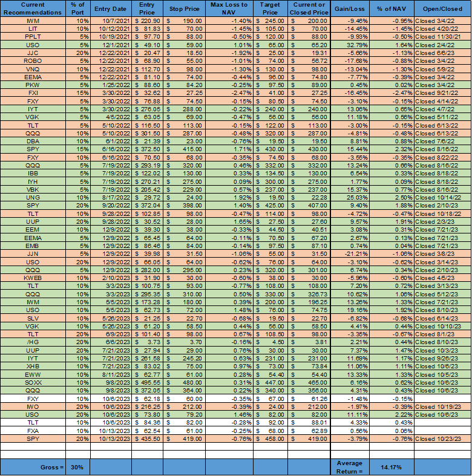The height and width of the screenshot is (476, 472).
Task: Click the FXI ticker cell
Action: tap(33, 93)
